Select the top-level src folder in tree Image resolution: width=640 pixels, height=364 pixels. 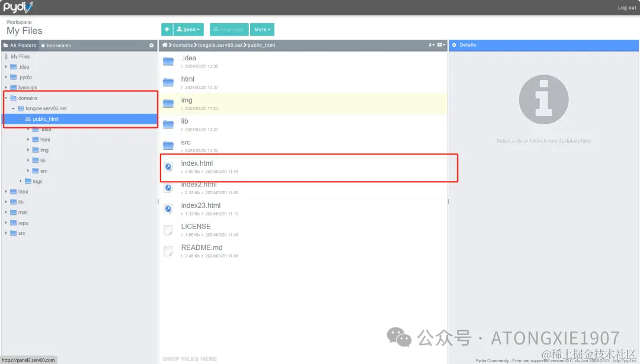[22, 234]
